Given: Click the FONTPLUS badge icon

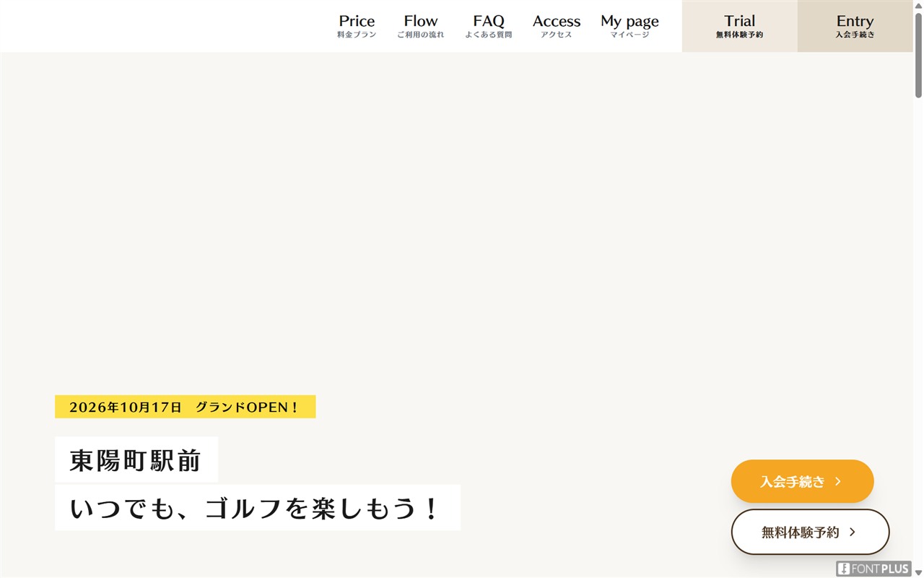Looking at the screenshot, I should (x=874, y=569).
